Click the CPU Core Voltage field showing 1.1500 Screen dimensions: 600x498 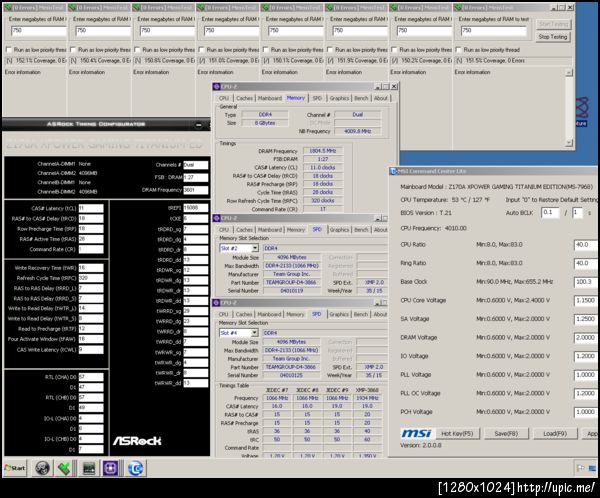pos(586,301)
